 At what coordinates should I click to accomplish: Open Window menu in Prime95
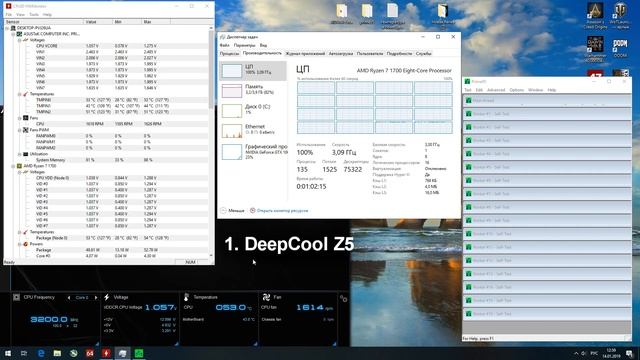pyautogui.click(x=536, y=90)
